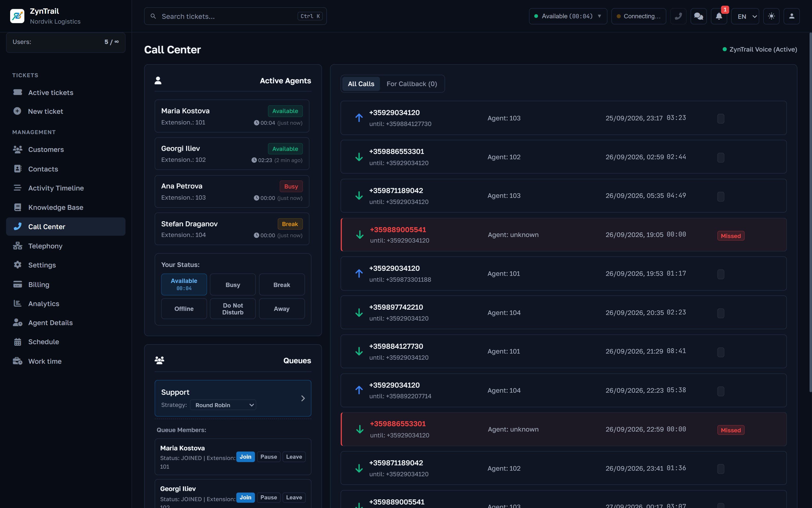
Task: Click the Schedule calendar icon
Action: [x=18, y=342]
